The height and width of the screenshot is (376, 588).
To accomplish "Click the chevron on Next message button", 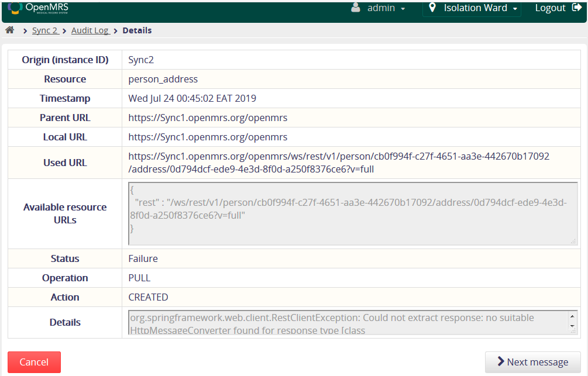I will click(501, 362).
